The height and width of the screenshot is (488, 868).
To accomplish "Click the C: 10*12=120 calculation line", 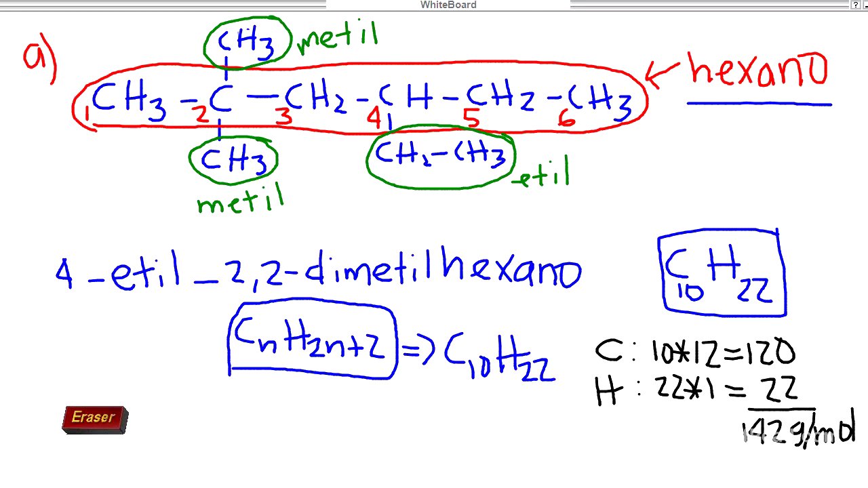I will tap(695, 352).
